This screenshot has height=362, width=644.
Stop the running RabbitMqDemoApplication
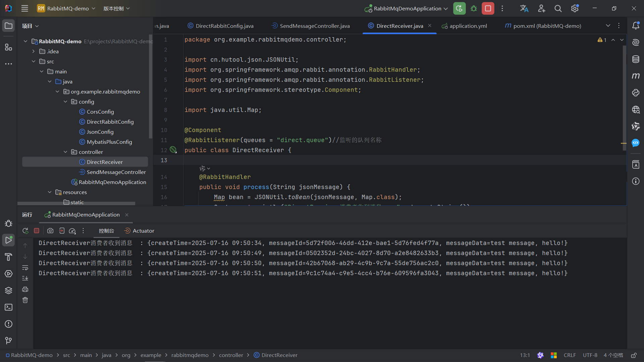(488, 8)
